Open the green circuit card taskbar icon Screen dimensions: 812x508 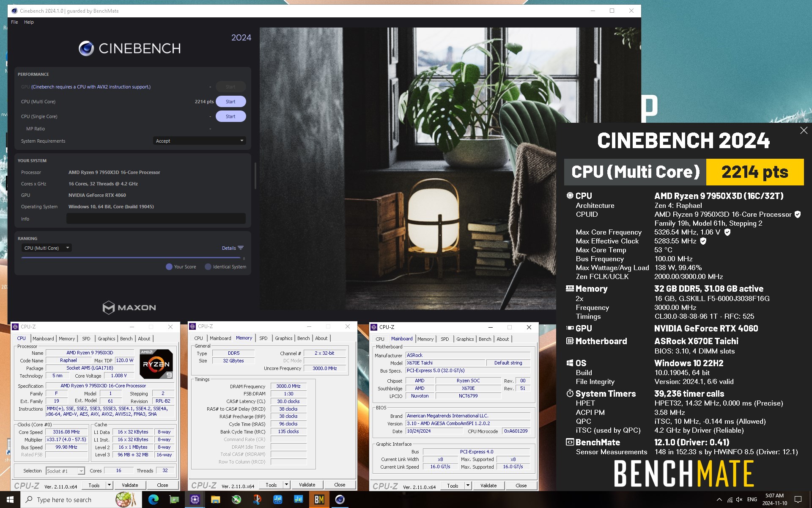pos(174,500)
